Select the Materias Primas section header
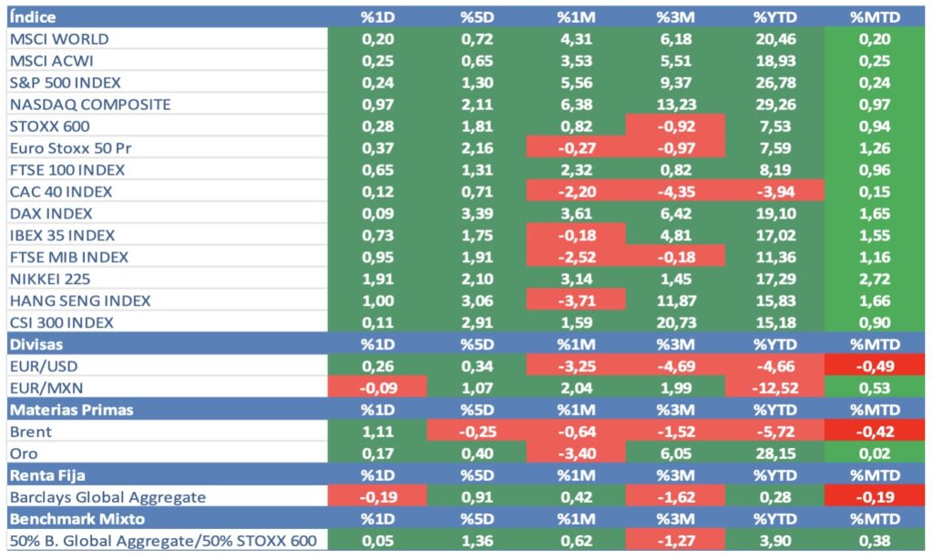 [71, 410]
